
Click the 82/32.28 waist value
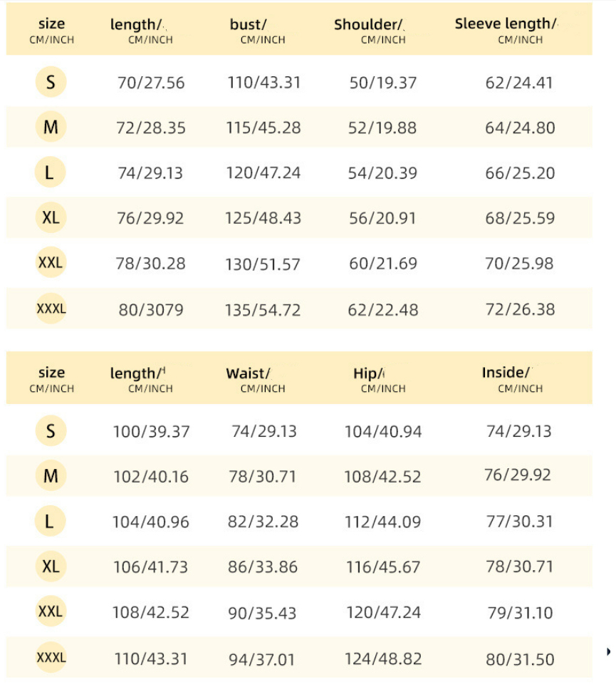[263, 522]
